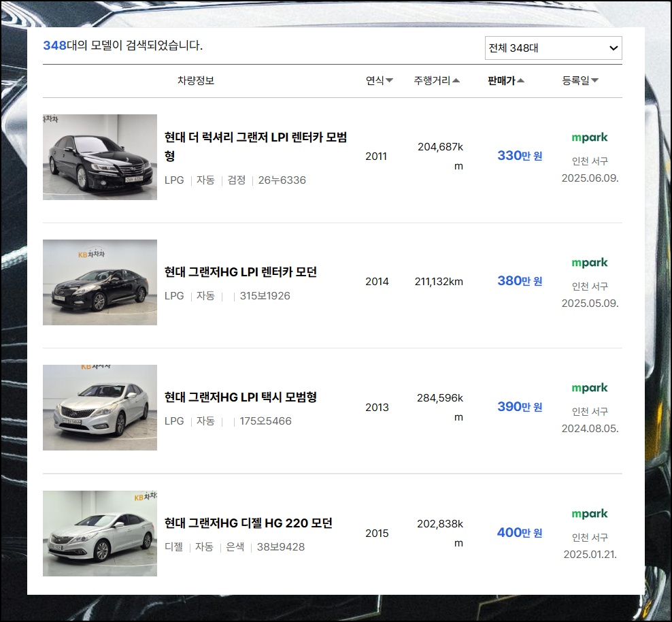672x622 pixels.
Task: Click mpark logo on 400만 원 row
Action: point(590,514)
